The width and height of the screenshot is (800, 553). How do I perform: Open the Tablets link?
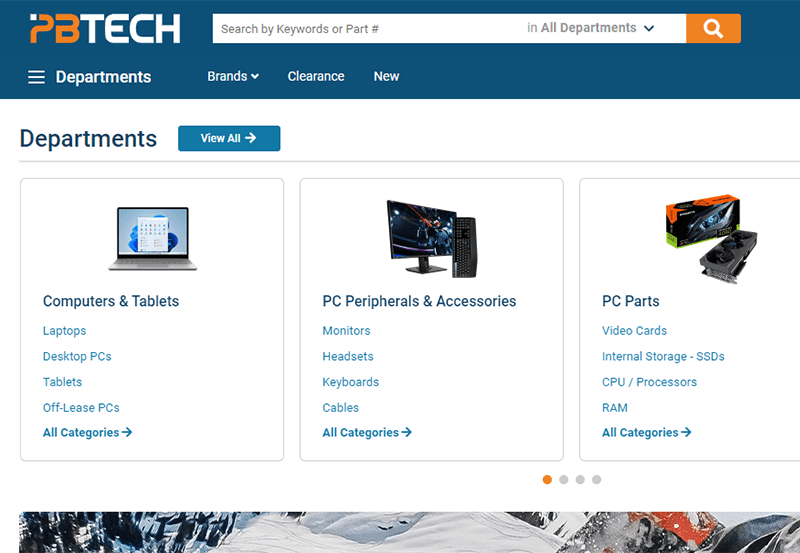tap(62, 382)
